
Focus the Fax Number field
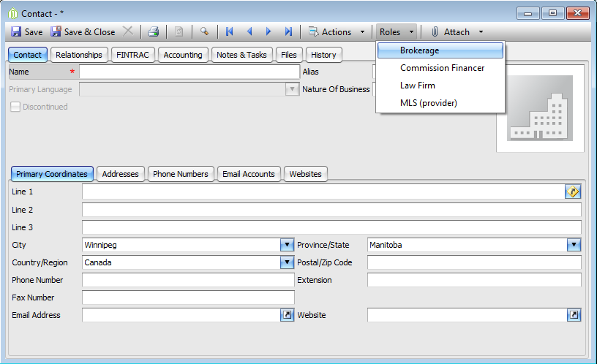coord(188,297)
